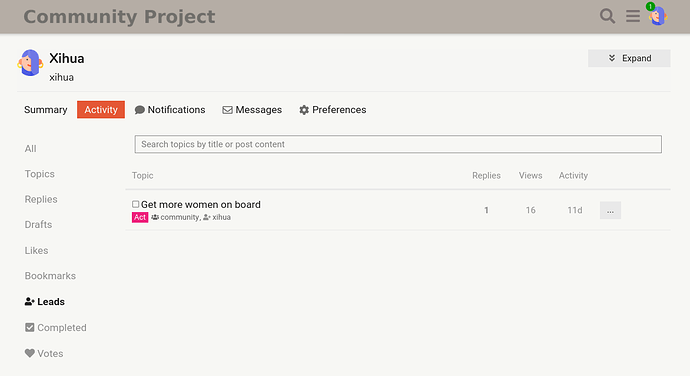The width and height of the screenshot is (690, 376).
Task: Open topic Get more women on board
Action: pyautogui.click(x=201, y=205)
